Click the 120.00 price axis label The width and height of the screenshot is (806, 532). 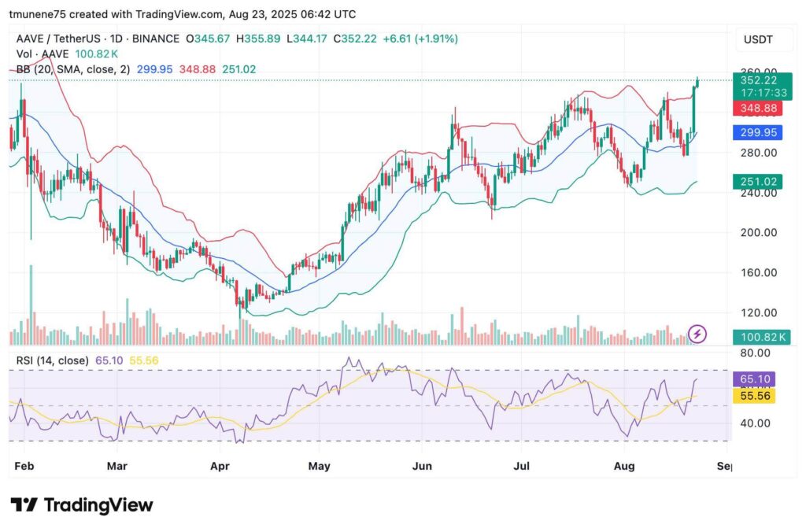(x=759, y=312)
